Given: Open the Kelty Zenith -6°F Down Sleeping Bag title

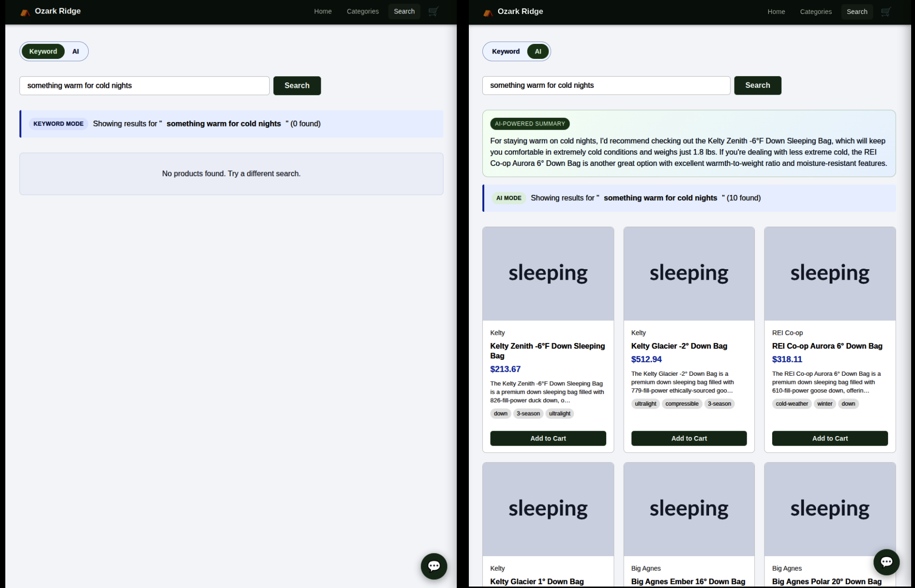Looking at the screenshot, I should coord(547,351).
